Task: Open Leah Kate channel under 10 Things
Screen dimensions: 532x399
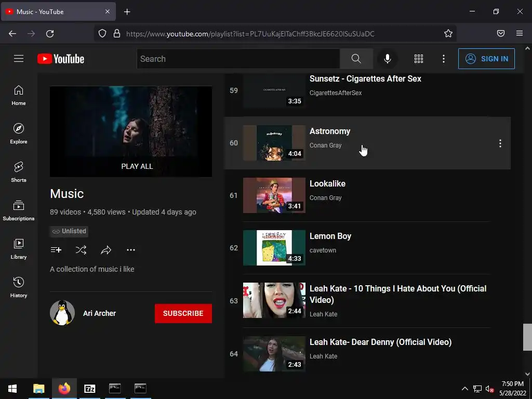Action: [x=323, y=314]
